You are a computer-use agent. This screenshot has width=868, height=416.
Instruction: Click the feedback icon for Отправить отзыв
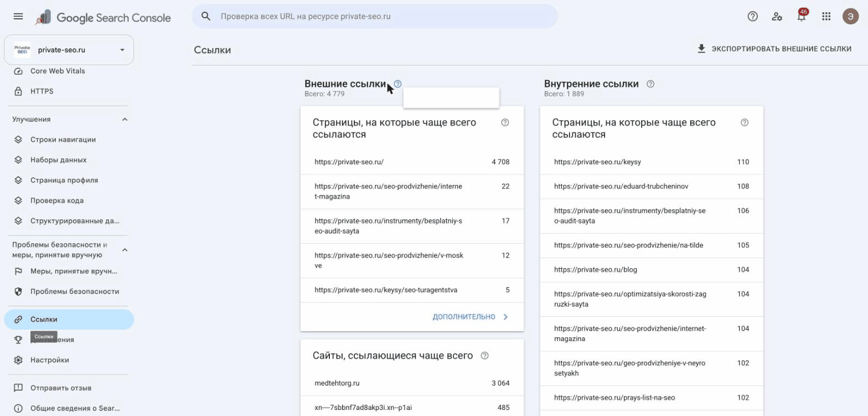(18, 388)
